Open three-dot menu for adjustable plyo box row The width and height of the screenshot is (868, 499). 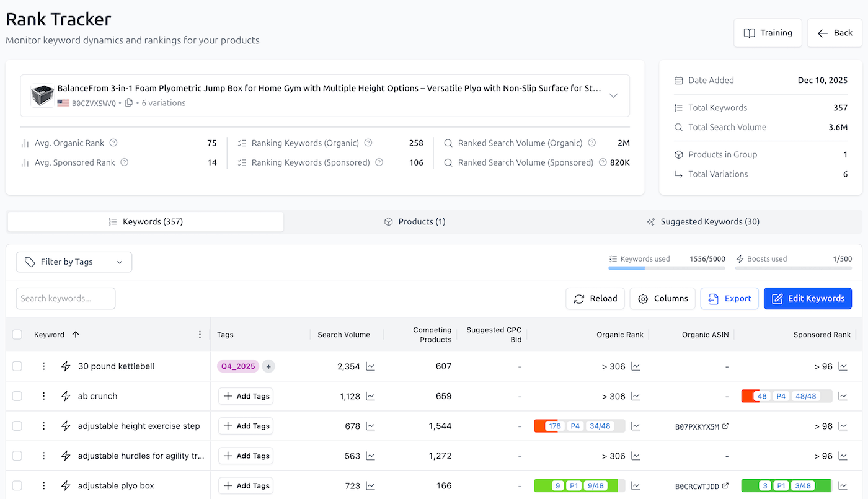(44, 486)
